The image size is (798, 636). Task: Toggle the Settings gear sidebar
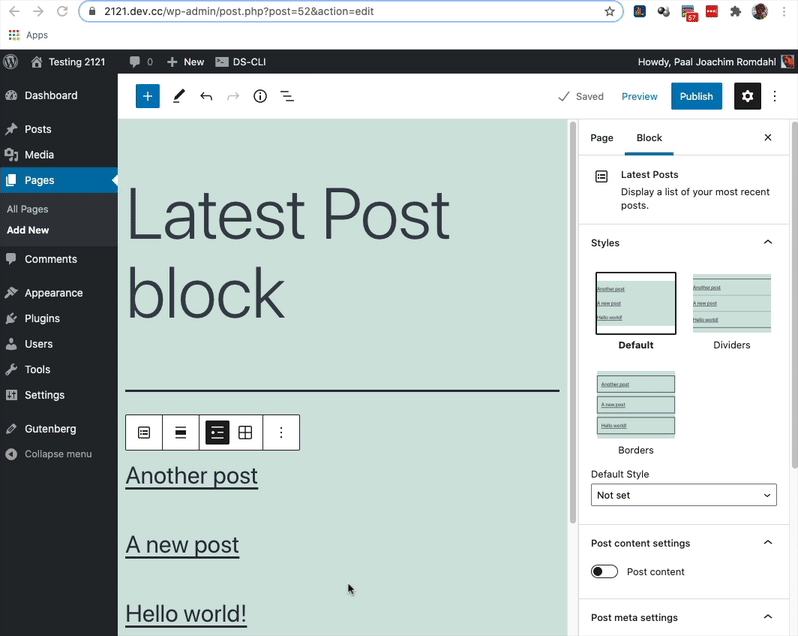747,96
